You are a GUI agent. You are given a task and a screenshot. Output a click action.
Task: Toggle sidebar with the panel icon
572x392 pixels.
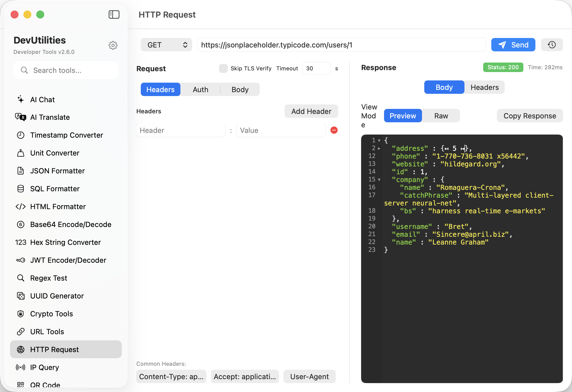[114, 15]
